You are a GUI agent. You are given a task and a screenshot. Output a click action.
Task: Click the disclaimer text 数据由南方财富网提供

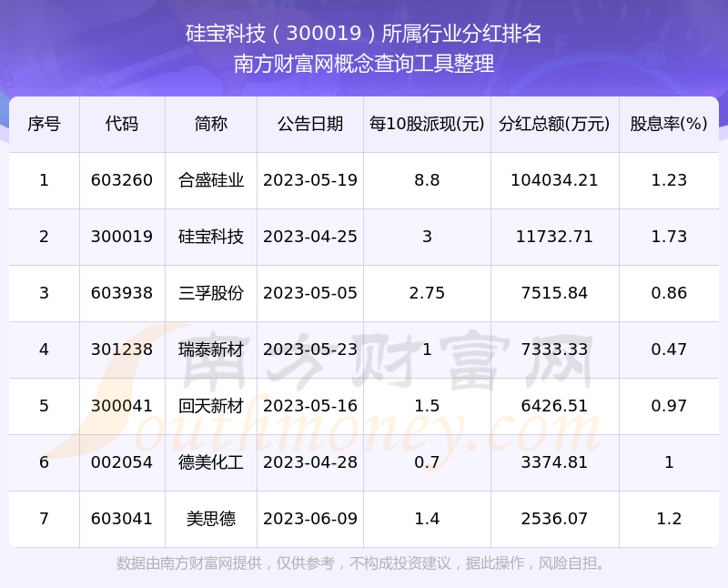tap(189, 563)
